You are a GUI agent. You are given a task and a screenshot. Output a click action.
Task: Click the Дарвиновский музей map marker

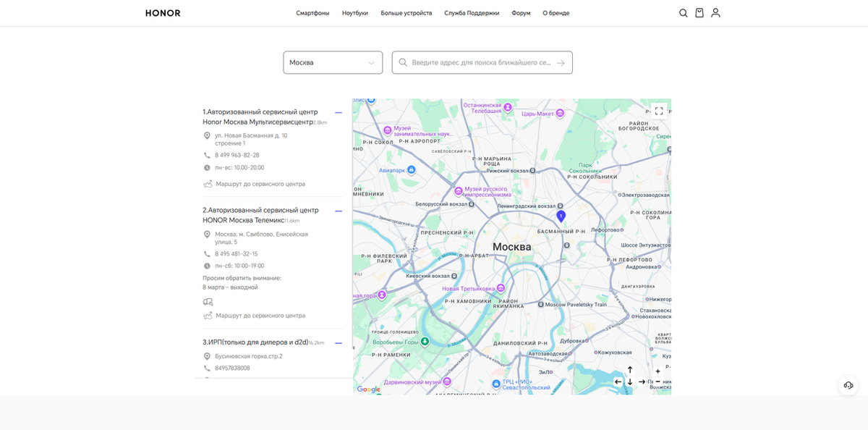pos(447,381)
